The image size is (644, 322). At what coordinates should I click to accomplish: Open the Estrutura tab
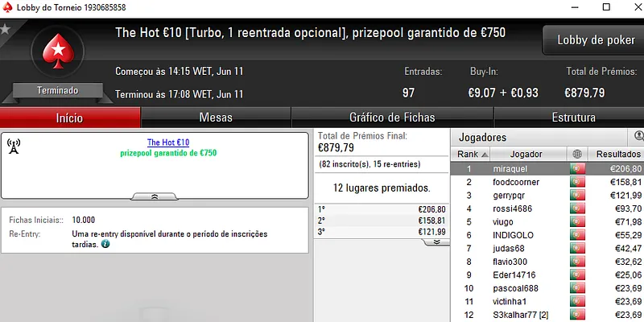(x=573, y=118)
